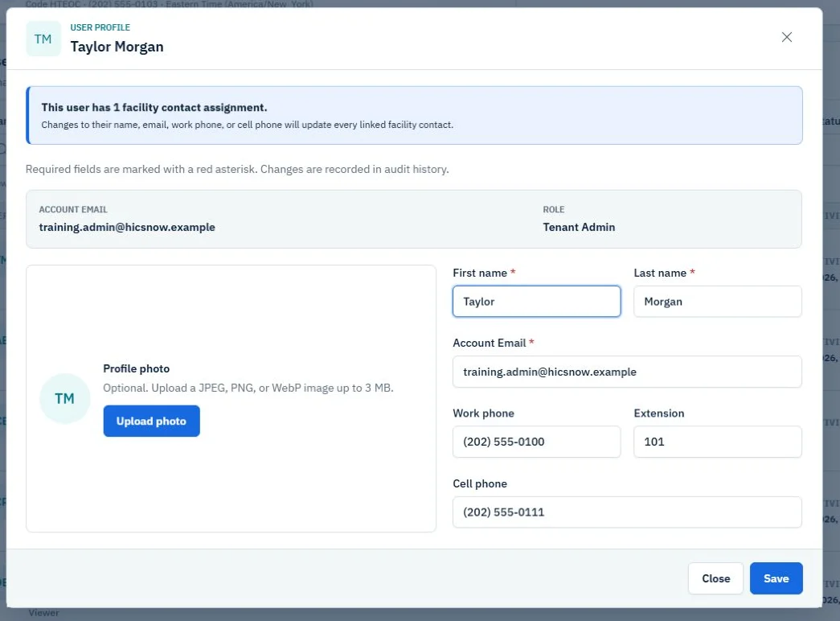
Task: Click the TM avatar in dialog header
Action: pos(43,39)
